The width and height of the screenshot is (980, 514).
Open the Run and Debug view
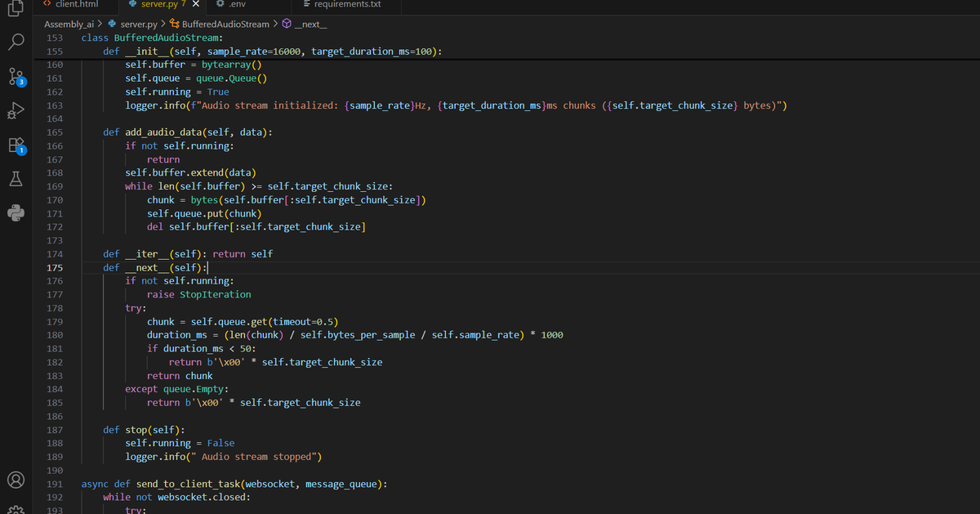pyautogui.click(x=16, y=111)
